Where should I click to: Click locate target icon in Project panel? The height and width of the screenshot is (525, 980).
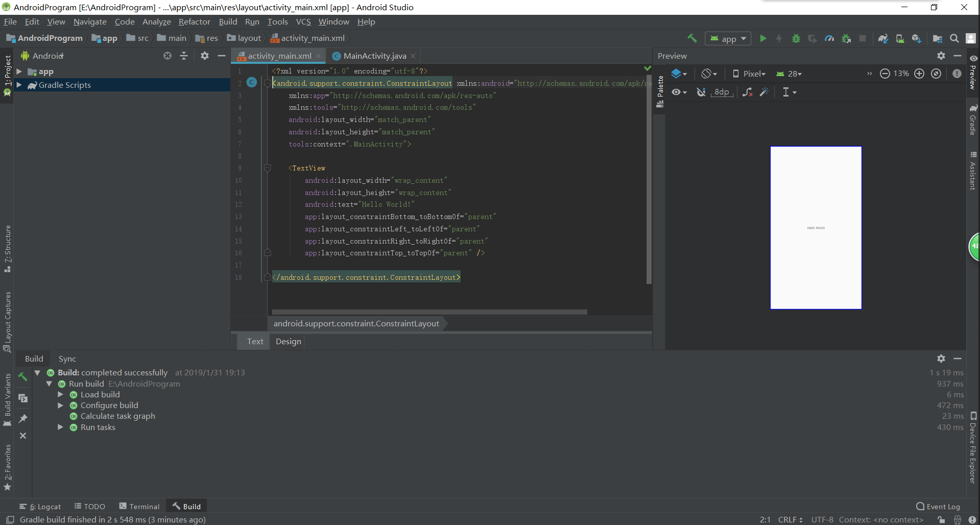[x=168, y=56]
